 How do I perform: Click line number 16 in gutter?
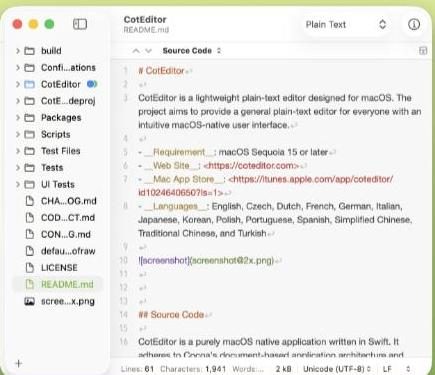[124, 341]
